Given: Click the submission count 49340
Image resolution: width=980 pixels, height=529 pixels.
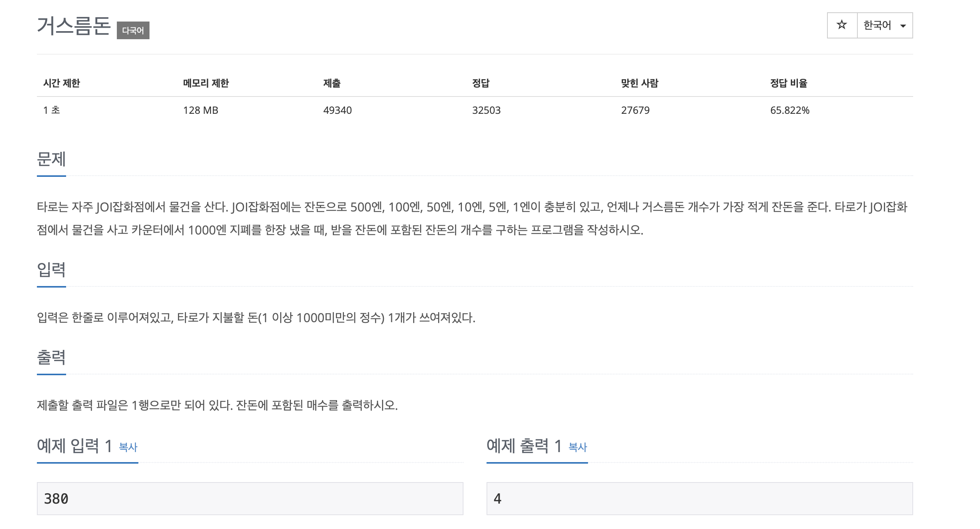Looking at the screenshot, I should coord(337,110).
